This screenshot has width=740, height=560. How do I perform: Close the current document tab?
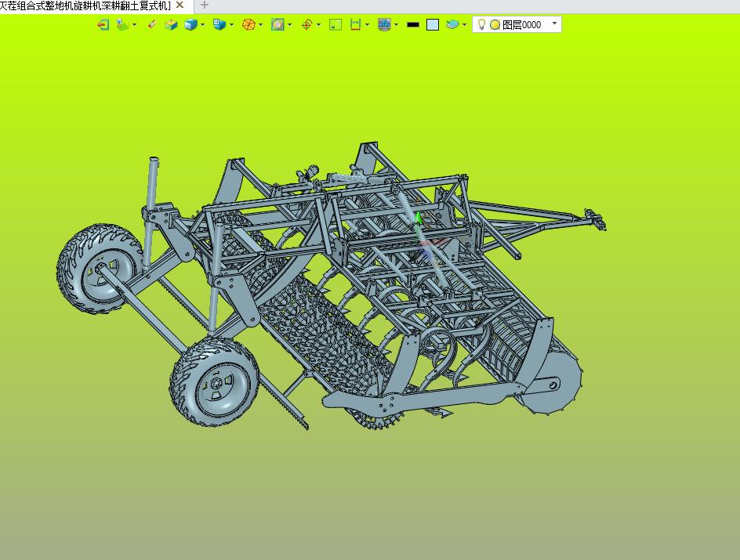pyautogui.click(x=180, y=5)
